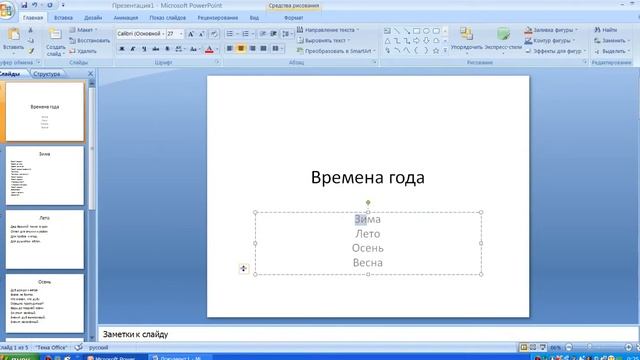The image size is (640, 360).
Task: Switch to the Анимация ribbon tab
Action: click(x=126, y=18)
